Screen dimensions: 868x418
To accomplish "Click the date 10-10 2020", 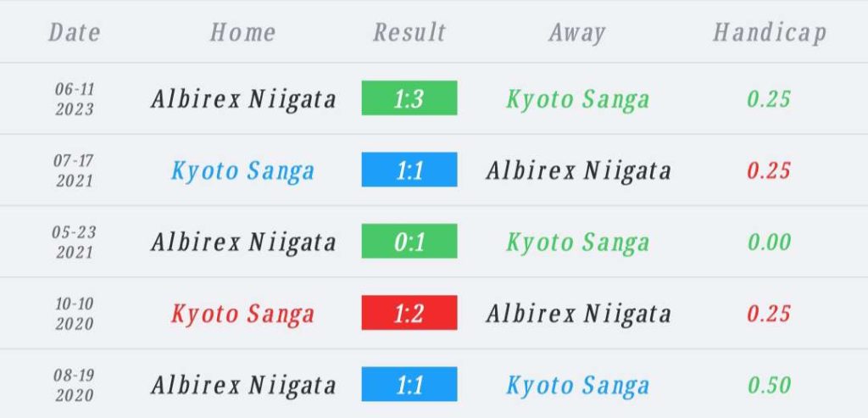I will [x=75, y=314].
